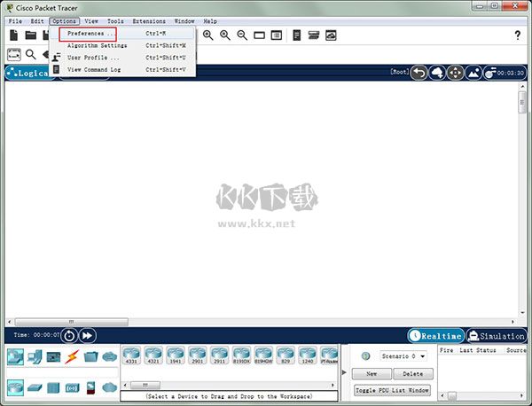Select the Connections lightning bolt icon
Image resolution: width=532 pixels, height=406 pixels.
pos(72,357)
